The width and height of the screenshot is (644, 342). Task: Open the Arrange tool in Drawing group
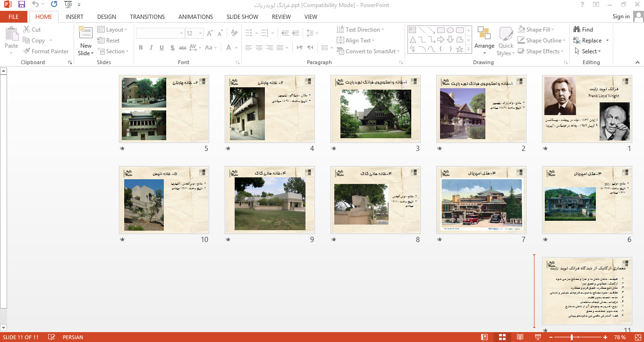pyautogui.click(x=484, y=41)
